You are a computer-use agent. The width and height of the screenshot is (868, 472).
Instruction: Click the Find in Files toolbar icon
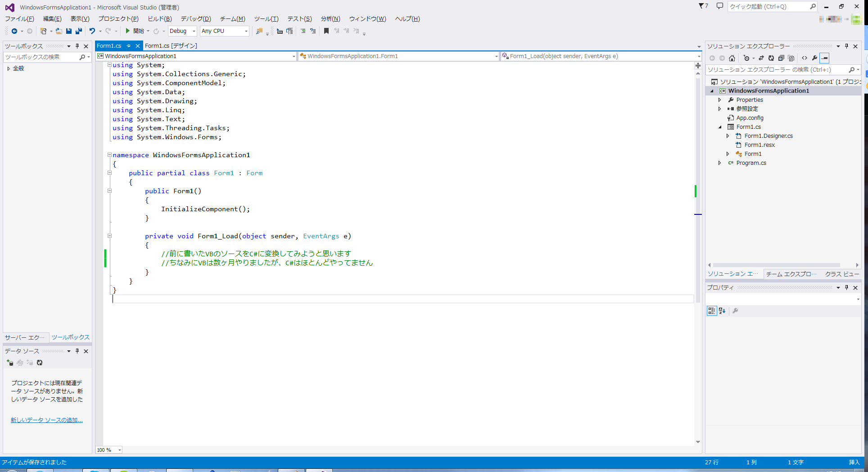pyautogui.click(x=259, y=31)
